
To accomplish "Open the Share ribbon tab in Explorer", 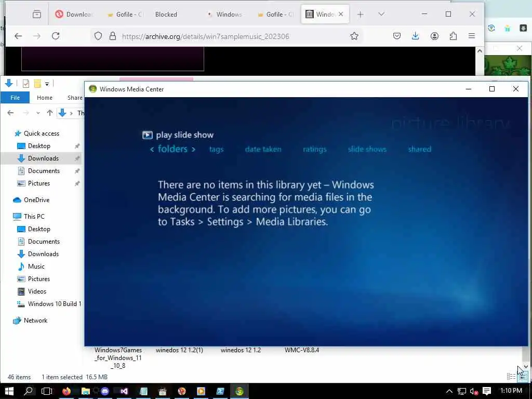I will tap(75, 98).
